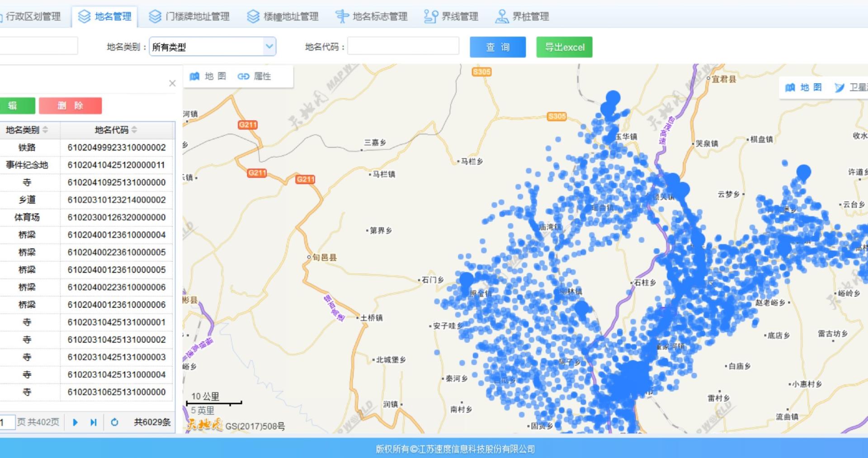Click the 界线管理 boundary icon
Image resolution: width=868 pixels, height=458 pixels.
[x=430, y=17]
